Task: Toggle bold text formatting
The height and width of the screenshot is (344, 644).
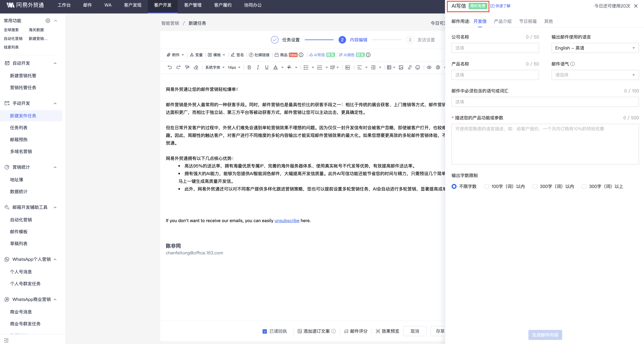Action: (x=249, y=67)
